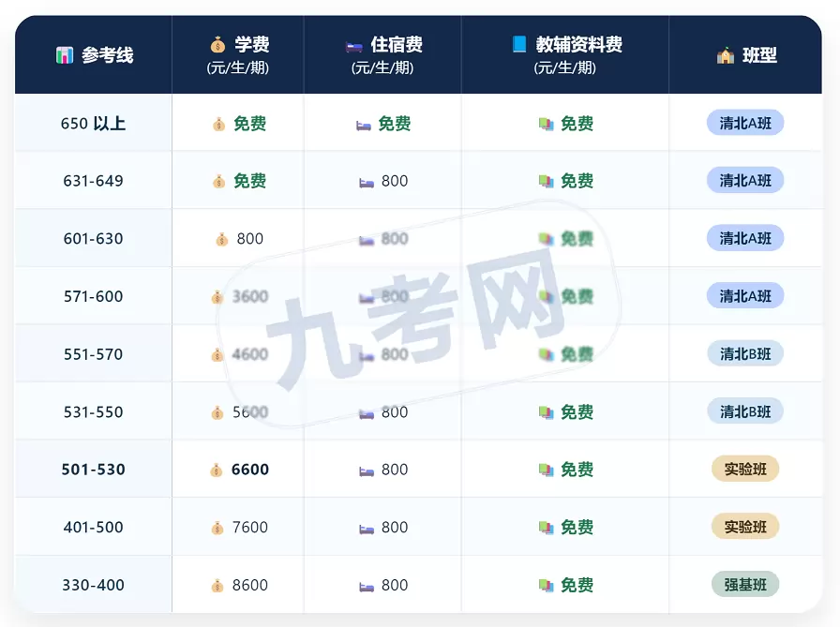840x627 pixels.
Task: Click the 551-570 score cell
Action: pos(93,354)
